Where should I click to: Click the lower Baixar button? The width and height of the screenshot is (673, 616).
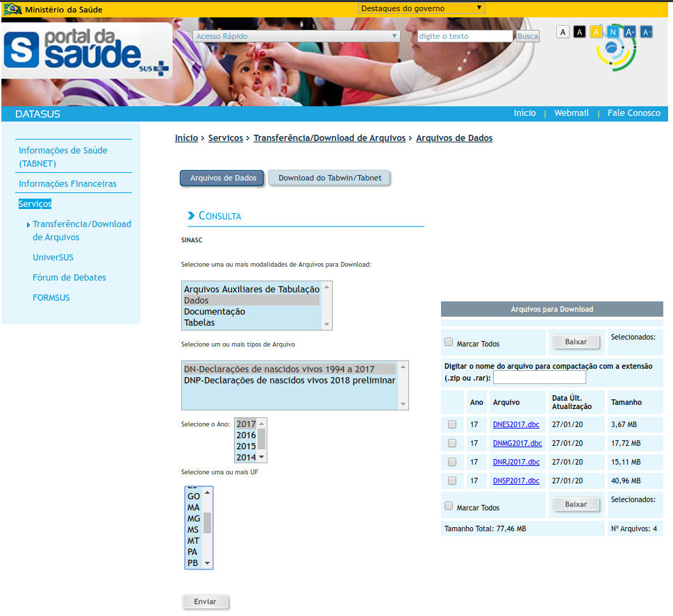(576, 504)
